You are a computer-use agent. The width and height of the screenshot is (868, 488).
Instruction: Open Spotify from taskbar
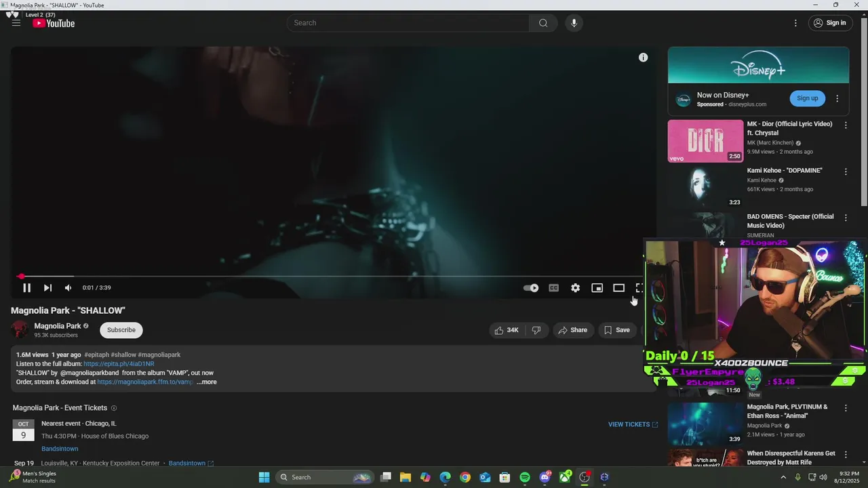[525, 477]
